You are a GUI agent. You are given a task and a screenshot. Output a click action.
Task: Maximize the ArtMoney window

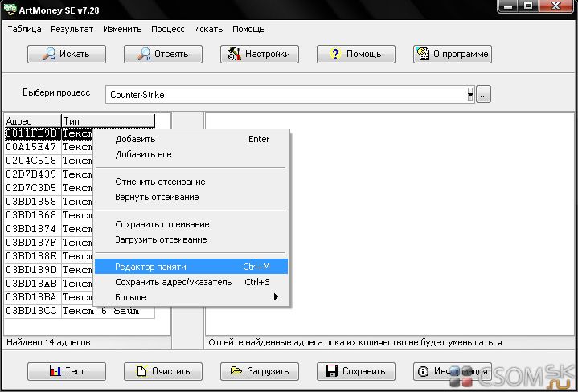[x=529, y=6]
